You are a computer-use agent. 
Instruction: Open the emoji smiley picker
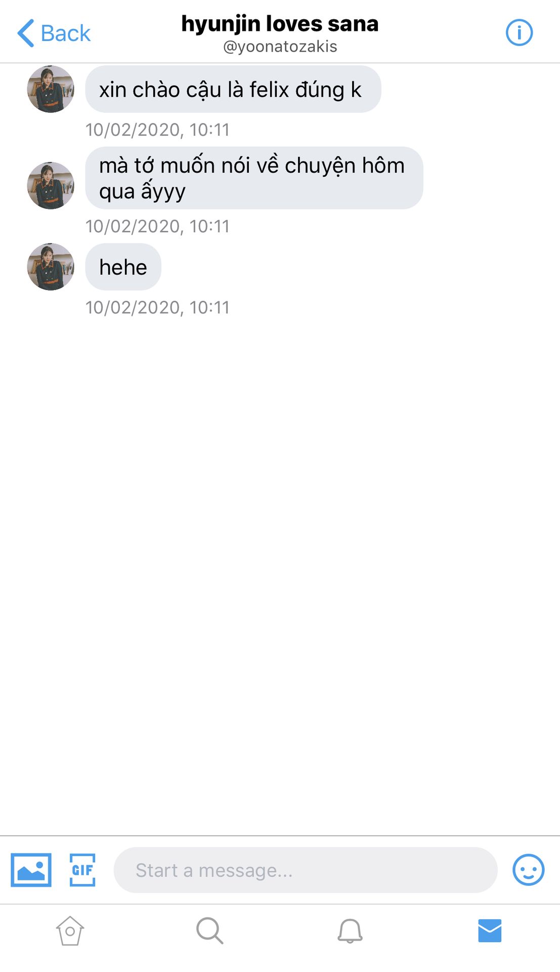pos(528,870)
